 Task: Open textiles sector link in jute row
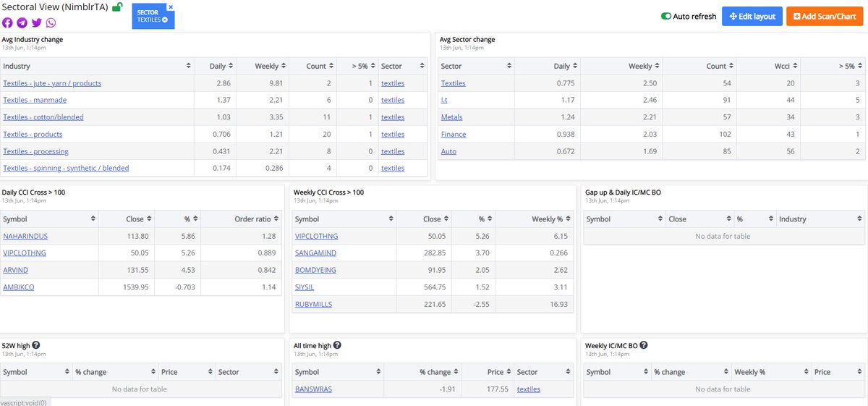(393, 83)
